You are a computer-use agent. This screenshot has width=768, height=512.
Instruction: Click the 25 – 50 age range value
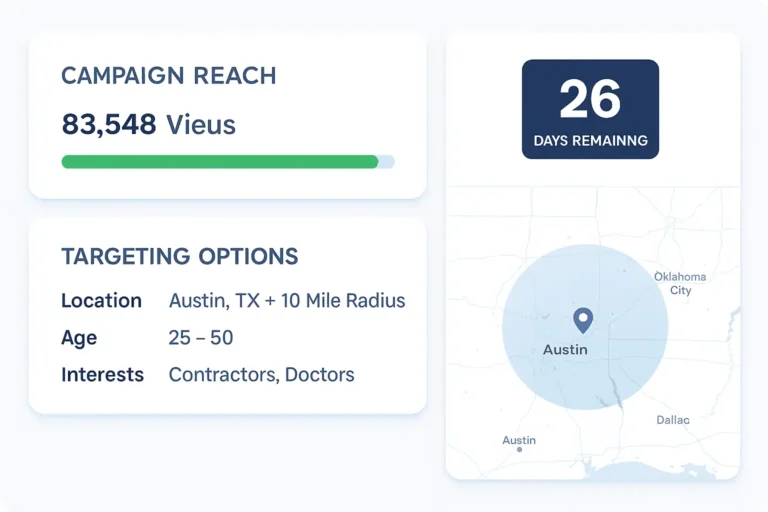201,338
